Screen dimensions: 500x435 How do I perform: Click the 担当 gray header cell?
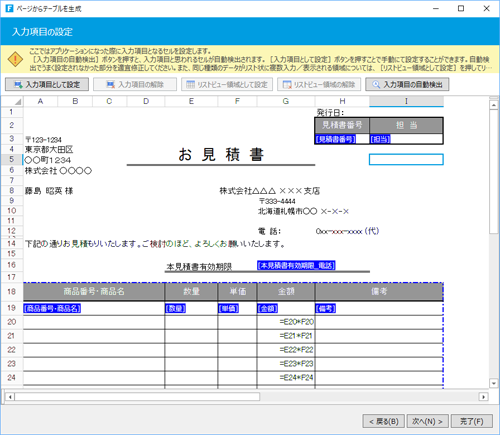406,125
